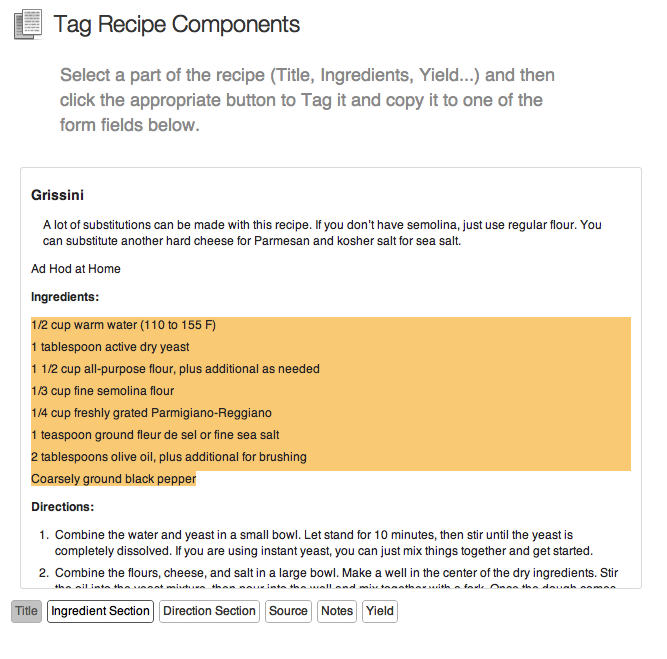
Task: Click the all-purpose flour ingredient line
Action: click(x=175, y=369)
